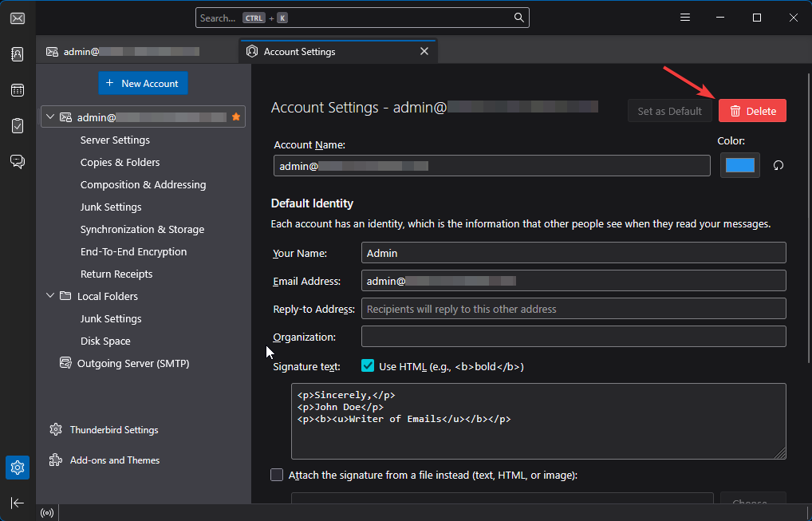This screenshot has width=812, height=521.
Task: Click the orange default account star
Action: (x=236, y=117)
